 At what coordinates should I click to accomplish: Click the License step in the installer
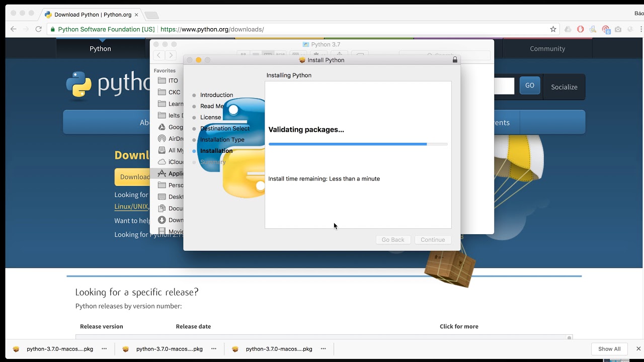(210, 117)
